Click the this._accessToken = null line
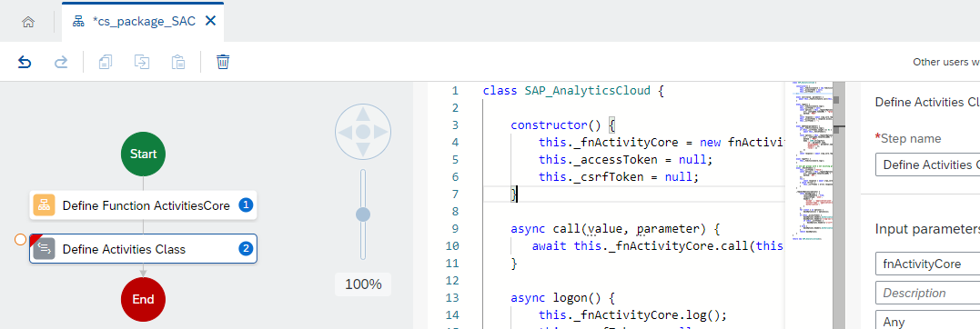The width and height of the screenshot is (980, 329). pos(626,159)
